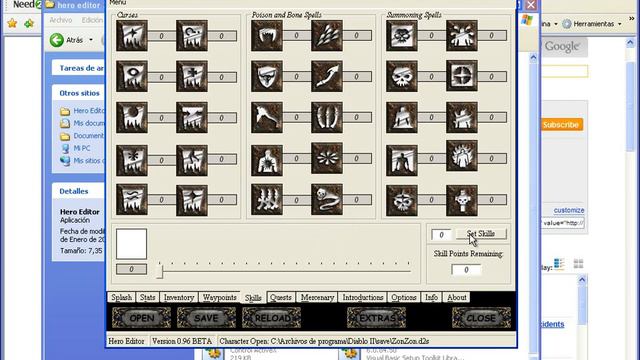
Task: Switch to the Stats tab
Action: pyautogui.click(x=148, y=297)
